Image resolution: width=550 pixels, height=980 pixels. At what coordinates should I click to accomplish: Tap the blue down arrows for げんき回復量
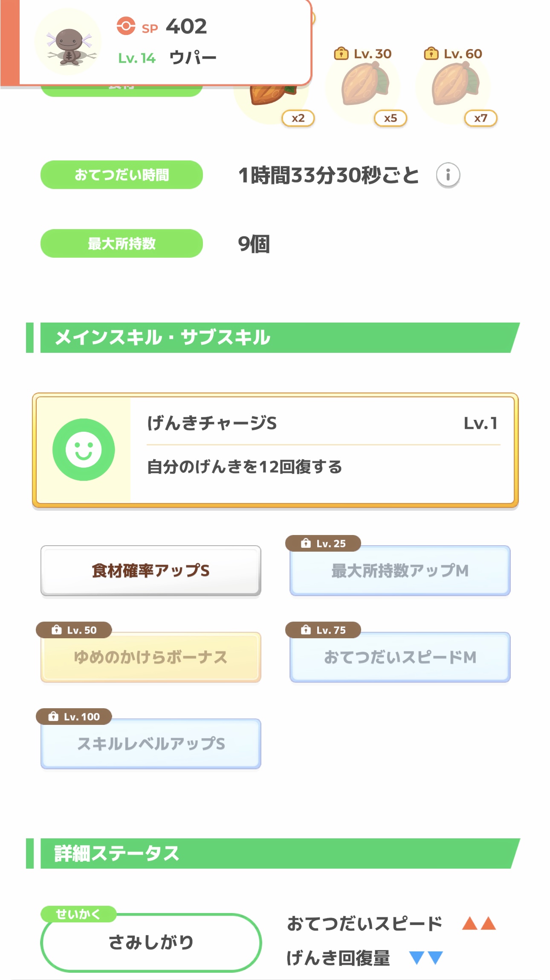[x=426, y=958]
